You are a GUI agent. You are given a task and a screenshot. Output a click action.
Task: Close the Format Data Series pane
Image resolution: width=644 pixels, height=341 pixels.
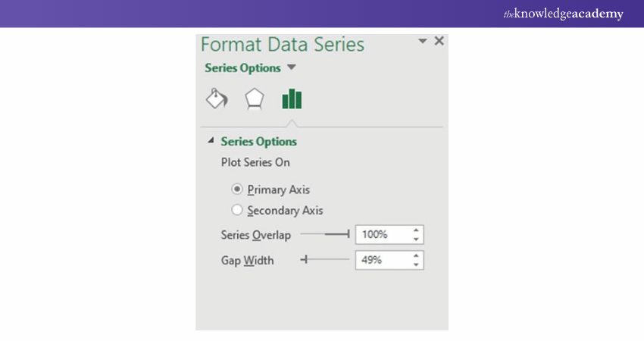pyautogui.click(x=439, y=42)
